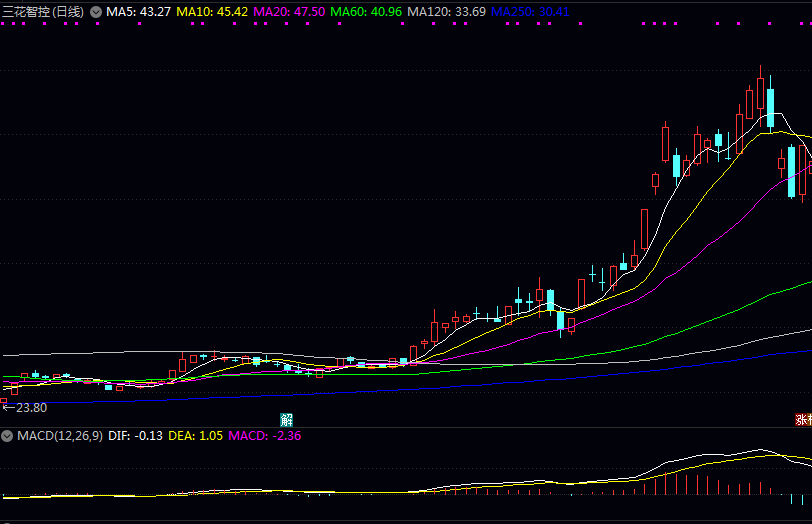Select the MA60: 40.96 label
Viewport: 812px width, 524px height.
point(366,12)
